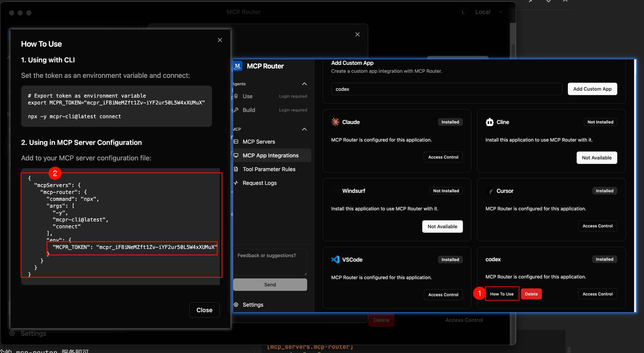Click the Request Logs pulse icon
644x353 pixels.
click(236, 183)
